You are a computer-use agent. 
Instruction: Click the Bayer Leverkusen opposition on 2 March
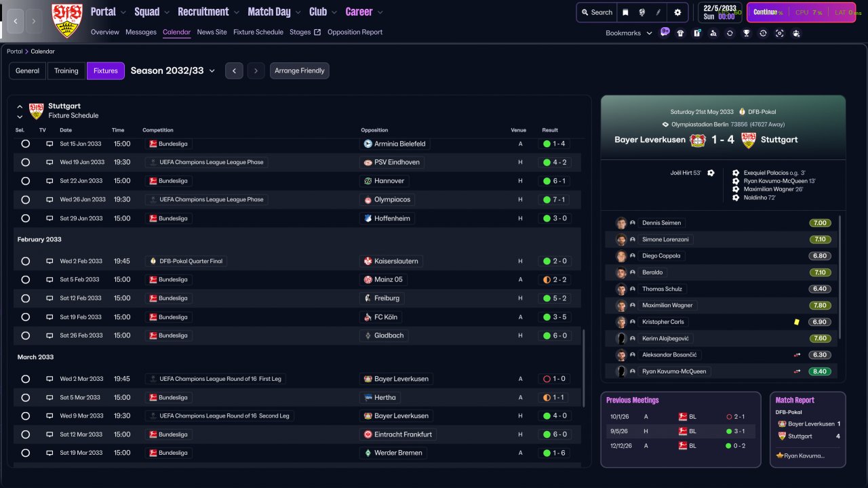pyautogui.click(x=397, y=379)
